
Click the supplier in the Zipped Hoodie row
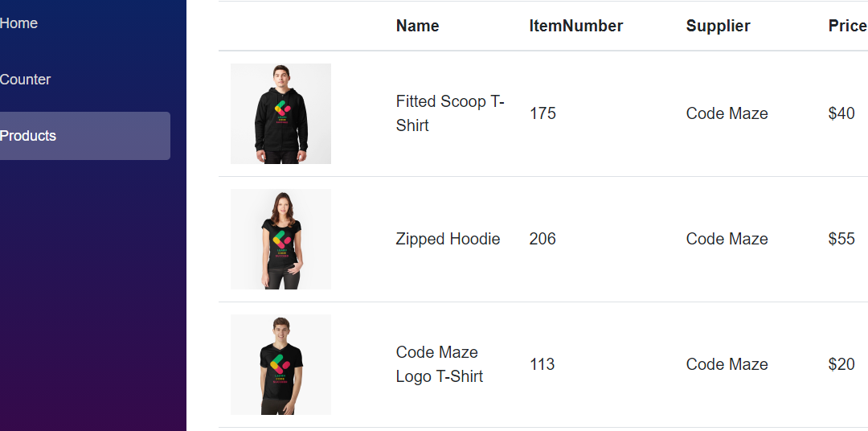[x=727, y=239]
